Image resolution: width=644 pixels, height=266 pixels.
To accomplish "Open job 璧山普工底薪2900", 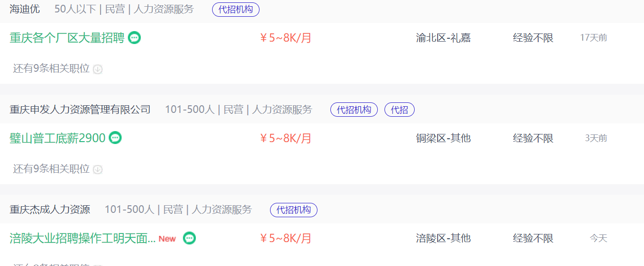I will click(x=57, y=138).
